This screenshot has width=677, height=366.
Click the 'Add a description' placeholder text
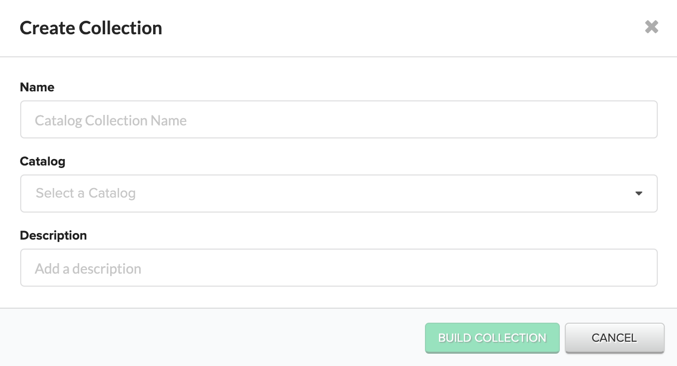(x=88, y=268)
